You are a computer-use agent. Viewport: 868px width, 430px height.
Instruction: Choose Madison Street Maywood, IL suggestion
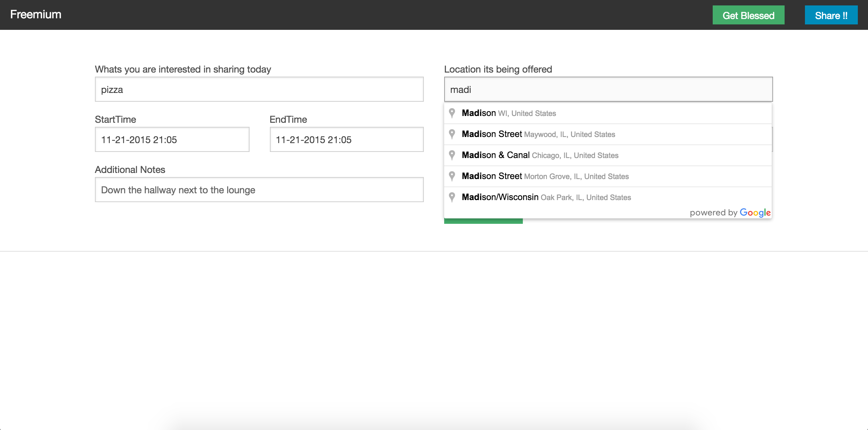coord(538,134)
